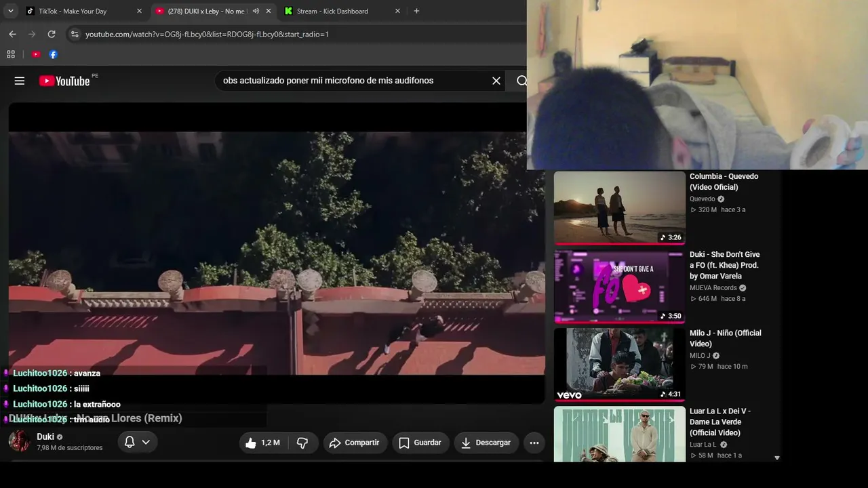Open the YouTube bookmark shortcut
The height and width of the screenshot is (488, 868).
point(36,54)
